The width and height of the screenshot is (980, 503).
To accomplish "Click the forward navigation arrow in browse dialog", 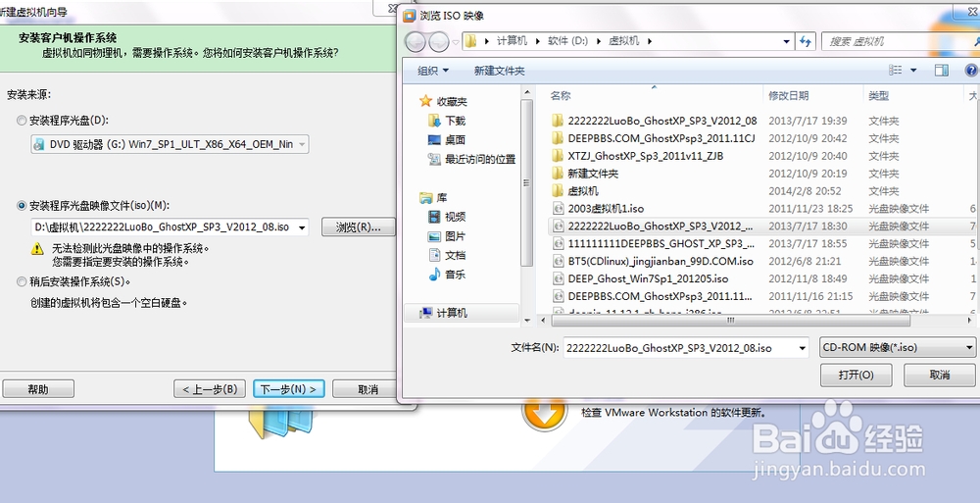I will click(x=439, y=42).
